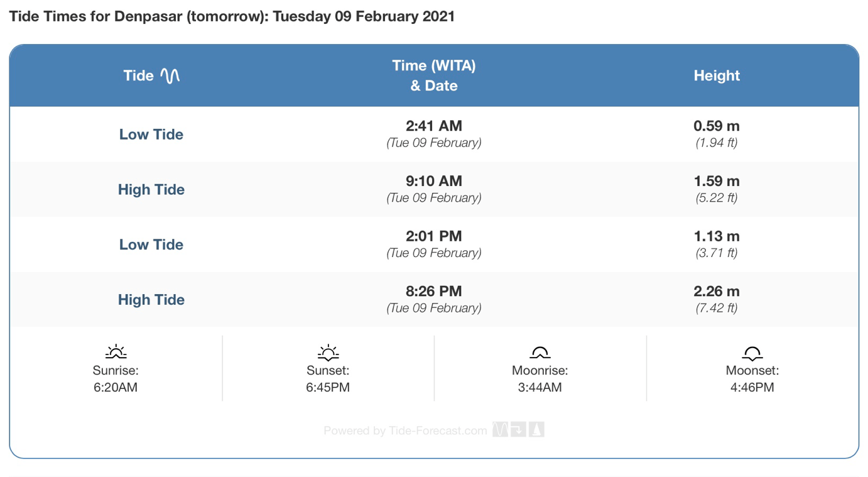The width and height of the screenshot is (868, 477).
Task: Click the buoy logo icon in footer
Action: coord(536,430)
